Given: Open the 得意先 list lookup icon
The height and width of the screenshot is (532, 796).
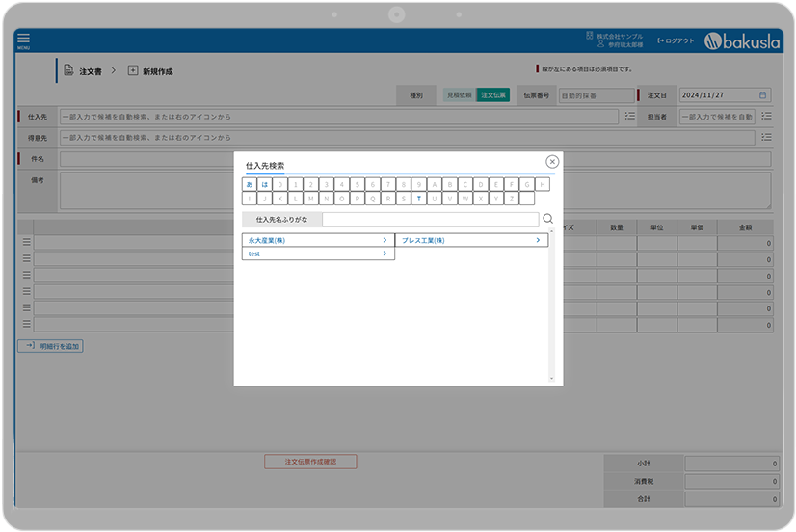Looking at the screenshot, I should point(766,138).
